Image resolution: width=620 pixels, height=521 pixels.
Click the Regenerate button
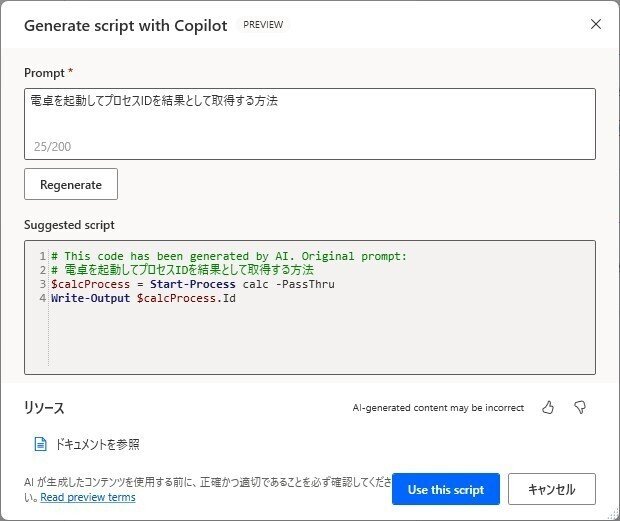pyautogui.click(x=71, y=184)
